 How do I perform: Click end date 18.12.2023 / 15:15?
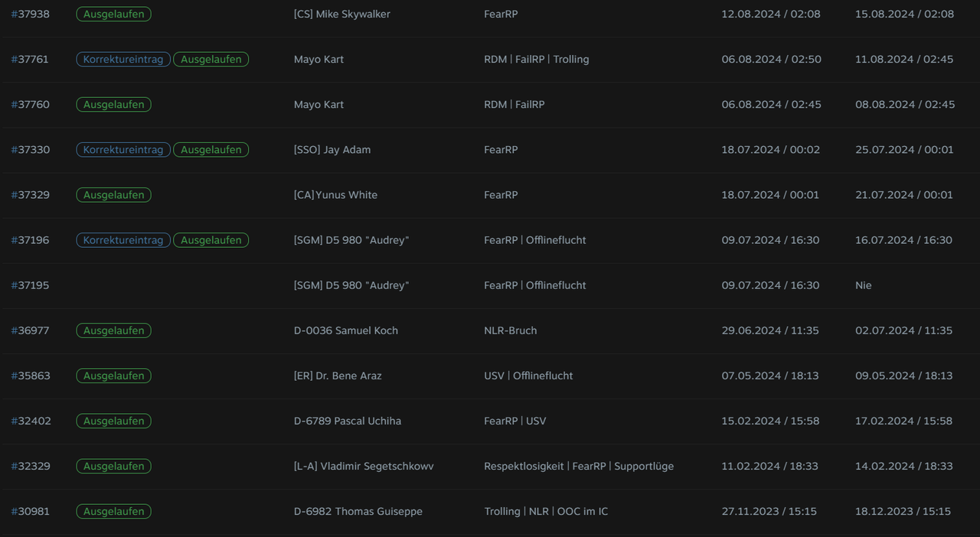tap(903, 510)
